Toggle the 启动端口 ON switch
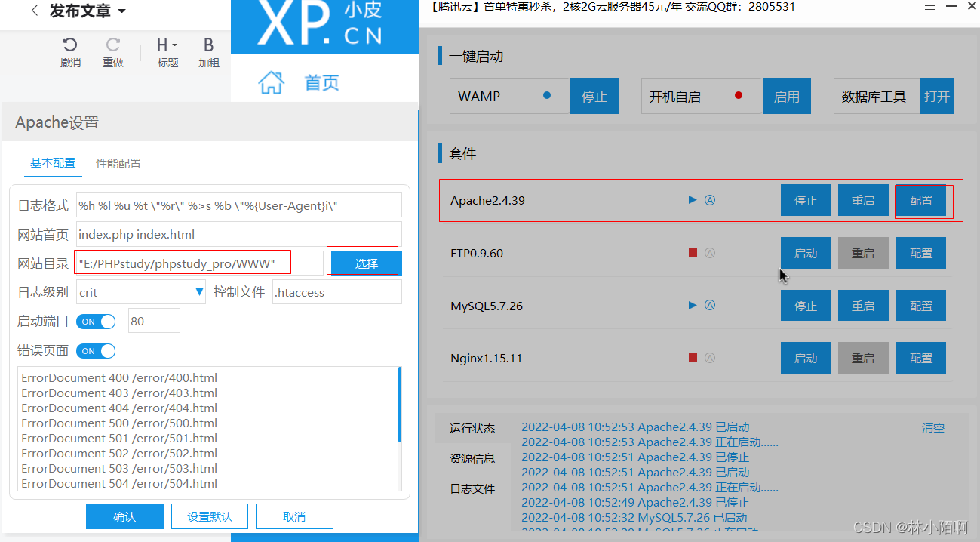This screenshot has width=980, height=542. (x=96, y=322)
